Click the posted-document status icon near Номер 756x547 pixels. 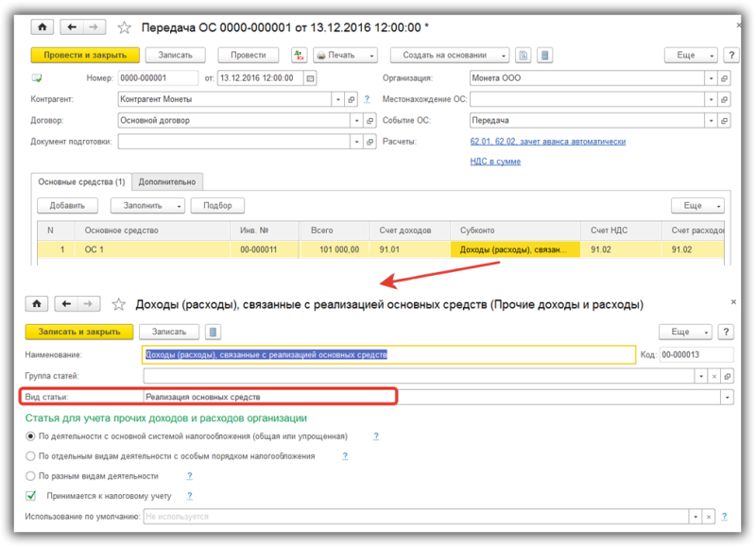[x=37, y=77]
